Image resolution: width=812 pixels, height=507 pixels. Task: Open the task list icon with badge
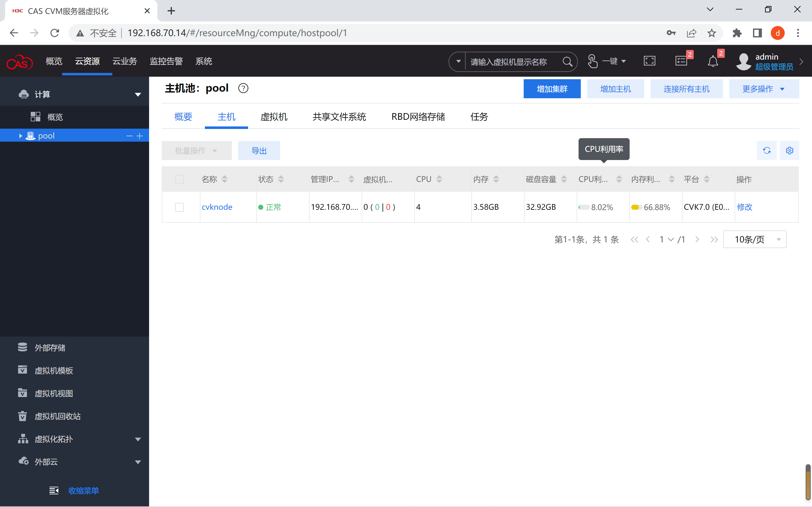(681, 61)
